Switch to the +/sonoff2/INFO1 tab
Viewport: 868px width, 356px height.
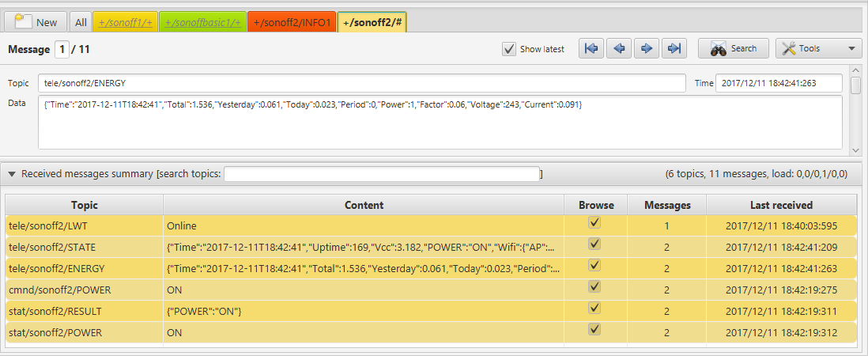pos(292,22)
